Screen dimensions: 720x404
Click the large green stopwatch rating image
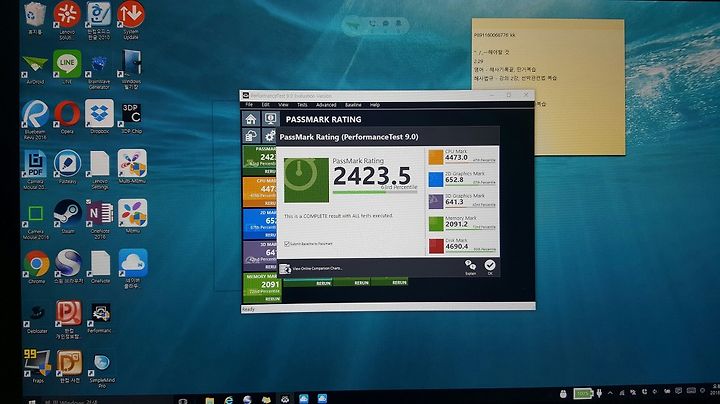click(x=306, y=180)
